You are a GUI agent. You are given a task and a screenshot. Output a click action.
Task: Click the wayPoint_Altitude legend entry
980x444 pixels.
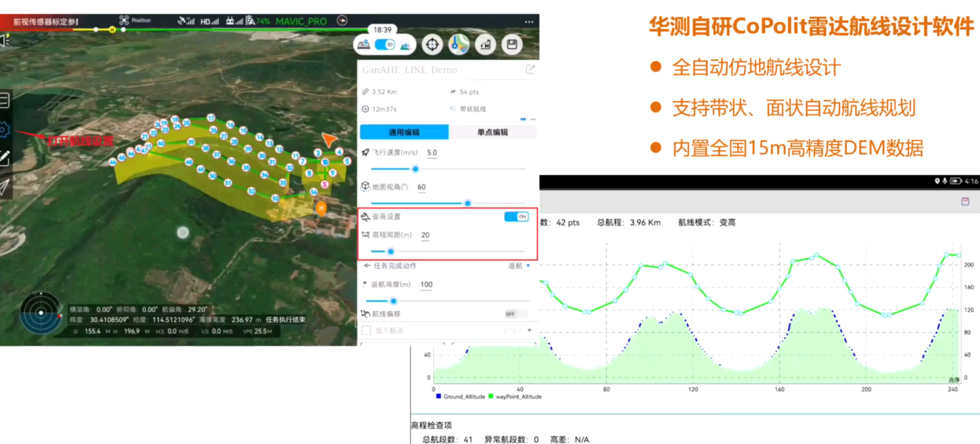515,397
